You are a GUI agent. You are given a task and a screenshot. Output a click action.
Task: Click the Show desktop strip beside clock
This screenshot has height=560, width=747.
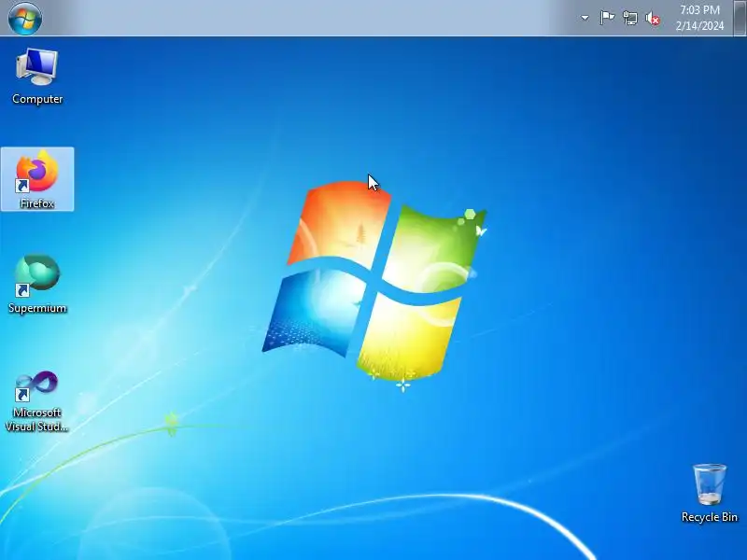pyautogui.click(x=740, y=18)
